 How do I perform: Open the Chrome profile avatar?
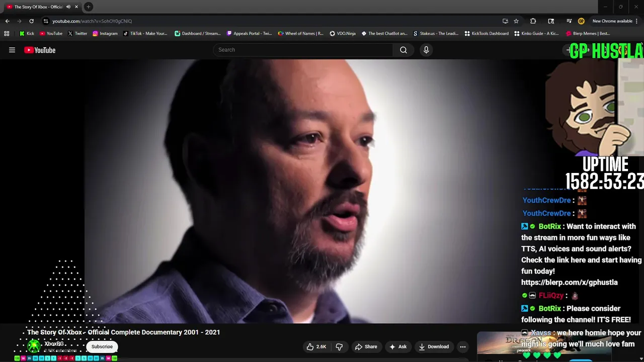(x=581, y=21)
